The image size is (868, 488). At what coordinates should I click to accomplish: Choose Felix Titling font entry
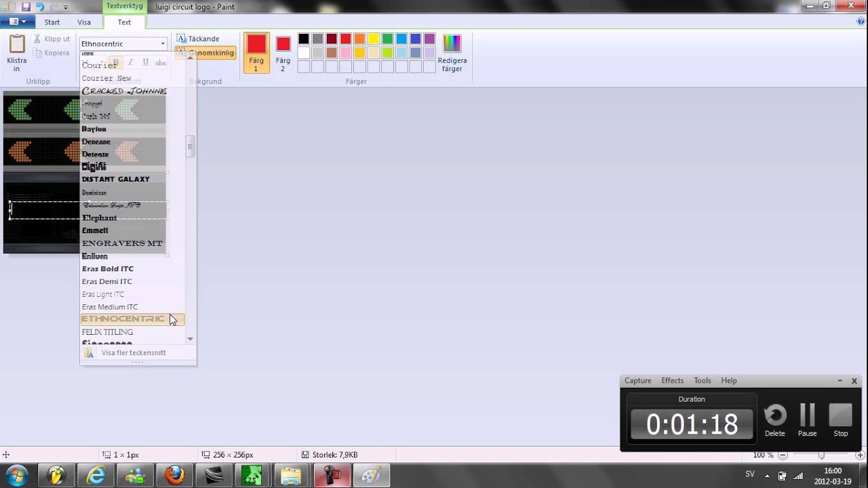108,332
